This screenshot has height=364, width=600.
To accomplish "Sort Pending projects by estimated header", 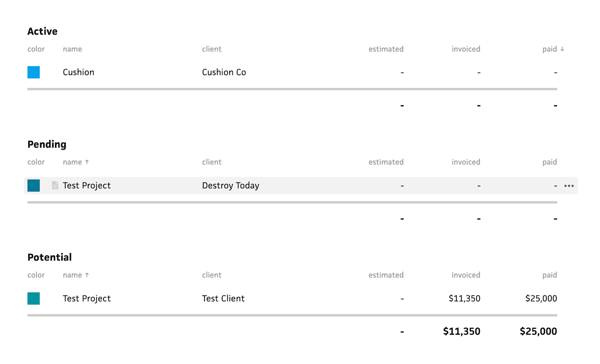I will [x=386, y=162].
